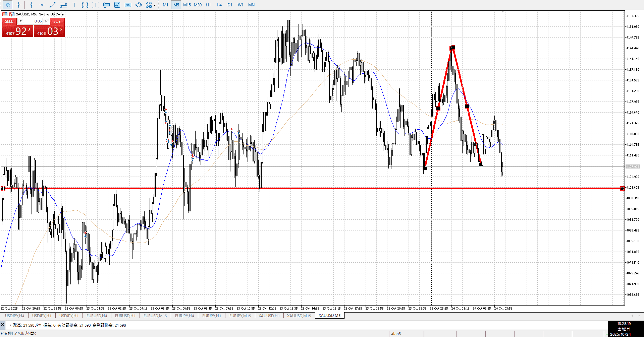Switch to the USDJPY,H4 chart tab
Viewport: 644px width, 337px height.
point(14,316)
